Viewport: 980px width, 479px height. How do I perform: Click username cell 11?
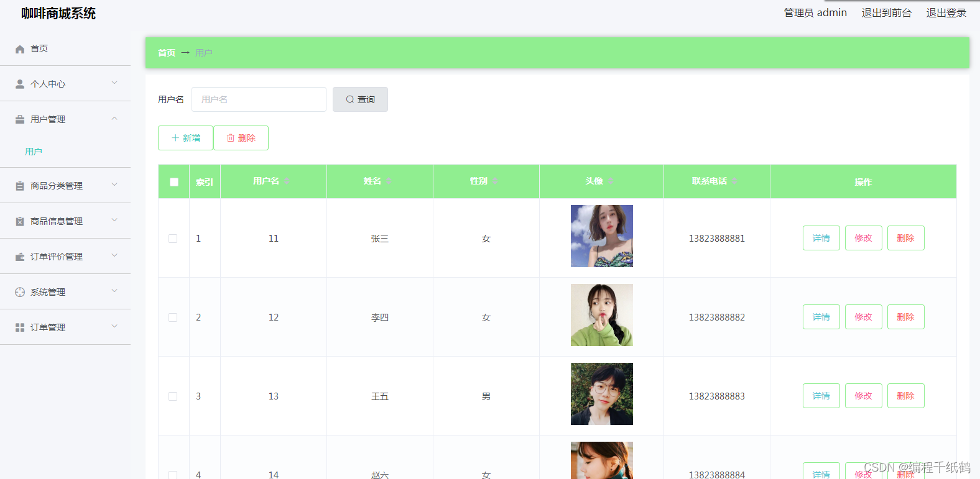[274, 239]
